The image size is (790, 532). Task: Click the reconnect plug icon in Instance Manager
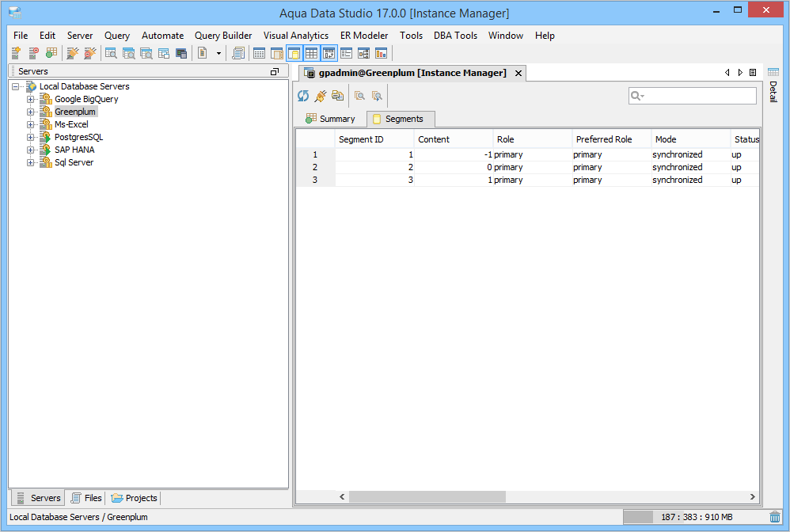coord(321,96)
